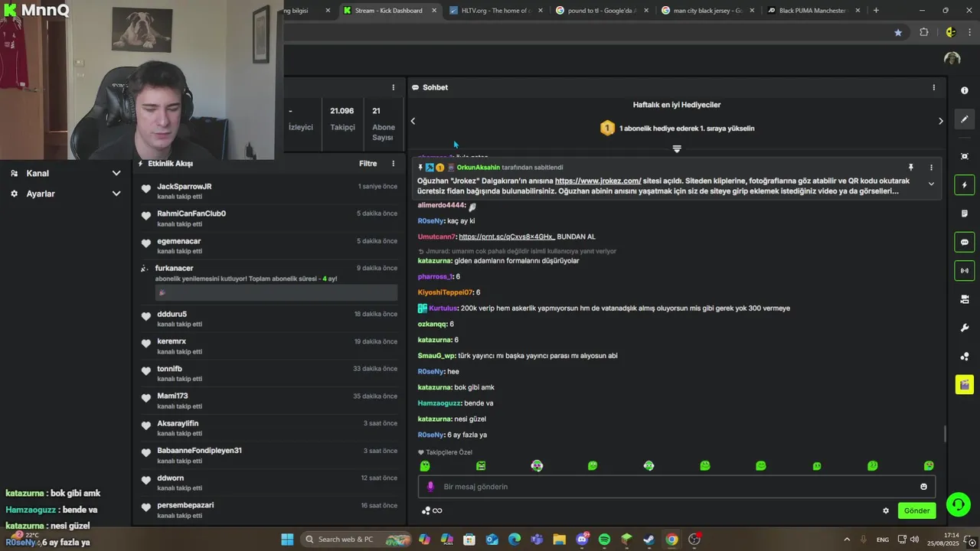The width and height of the screenshot is (980, 551).
Task: Open the jrokez.com link in pinned message
Action: 598,181
